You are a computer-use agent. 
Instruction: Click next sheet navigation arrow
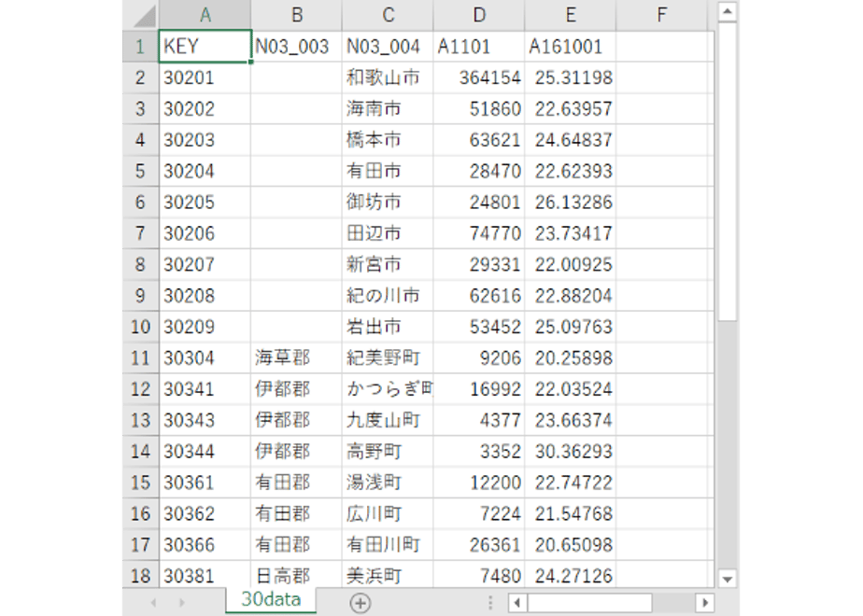click(x=181, y=603)
